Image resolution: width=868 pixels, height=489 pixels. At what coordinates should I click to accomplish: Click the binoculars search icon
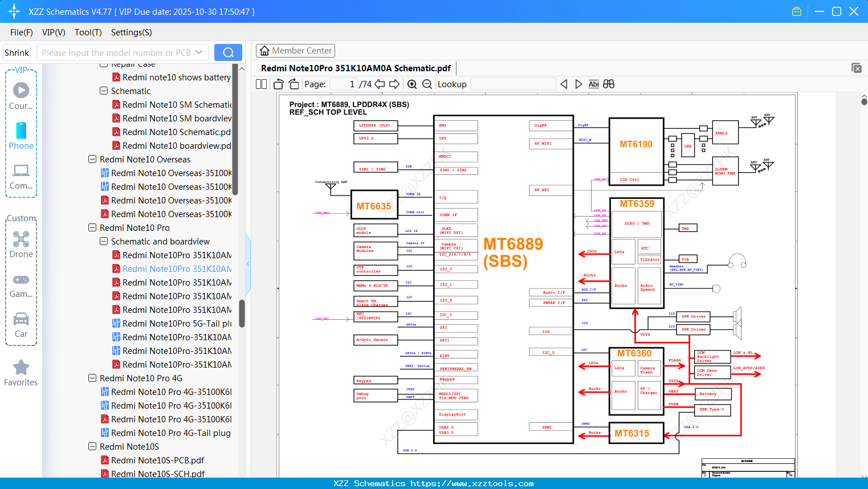[x=609, y=84]
